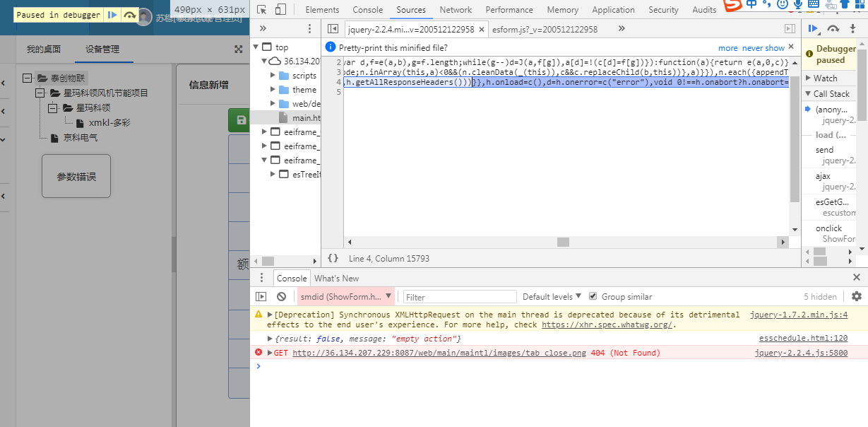Image resolution: width=868 pixels, height=427 pixels.
Task: Click the main.ht file in navigator
Action: pos(307,118)
